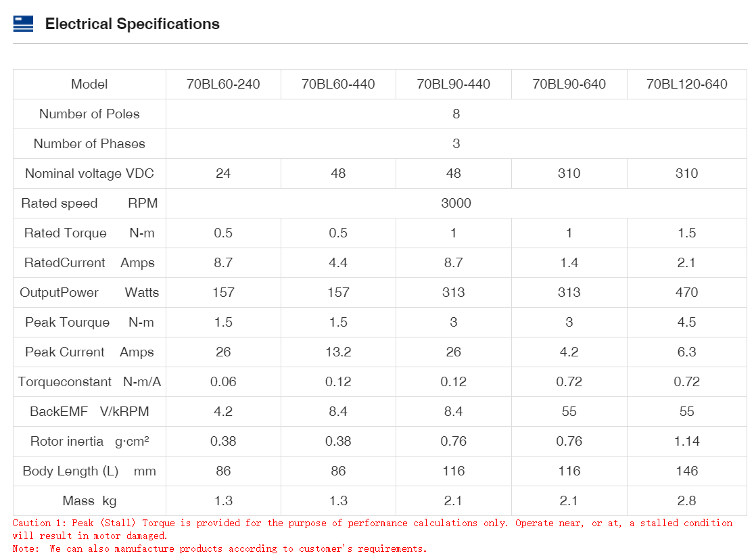Screen dimensions: 754x560
Task: Click the Number of Phases row label
Action: point(89,144)
